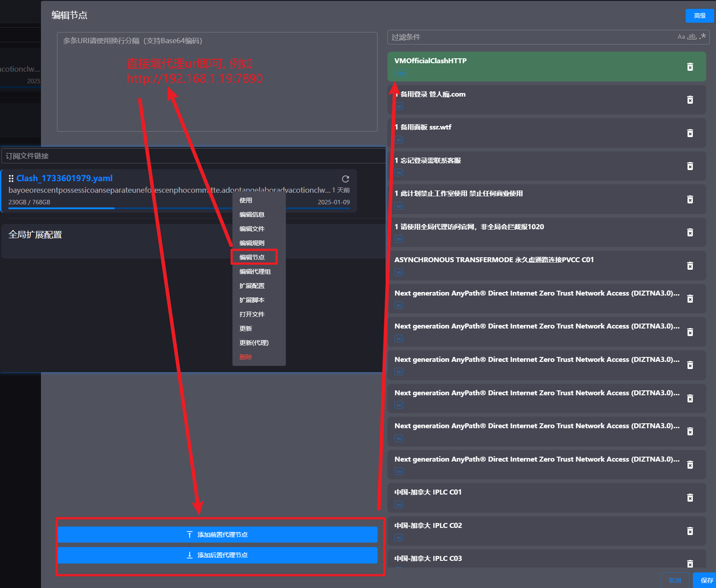Delete the 备用面板 ssr.wtf node
This screenshot has height=588, width=716.
[690, 133]
